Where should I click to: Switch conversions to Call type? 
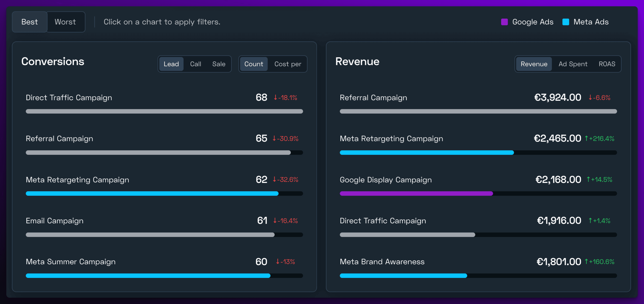pyautogui.click(x=195, y=64)
